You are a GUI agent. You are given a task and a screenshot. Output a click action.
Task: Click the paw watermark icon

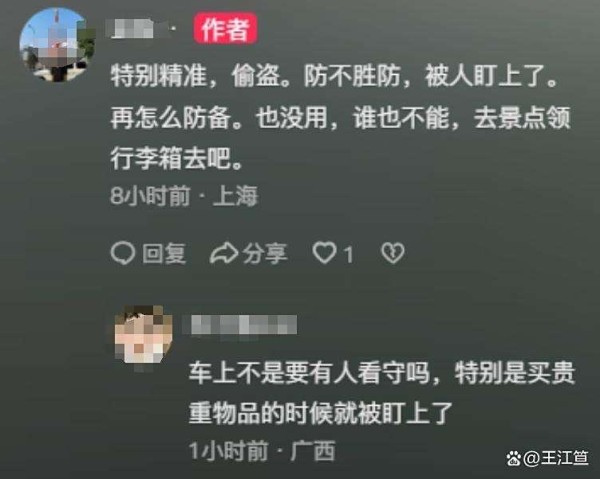514,458
